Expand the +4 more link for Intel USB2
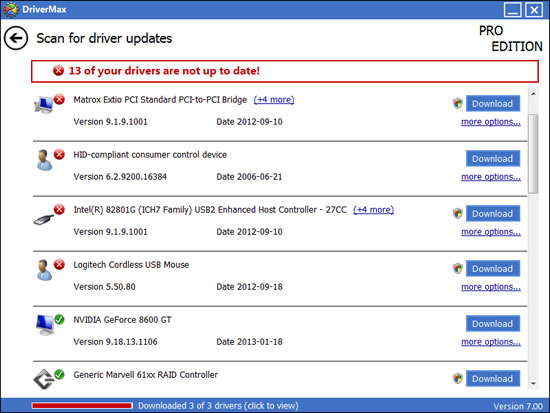550x413 pixels. click(374, 210)
